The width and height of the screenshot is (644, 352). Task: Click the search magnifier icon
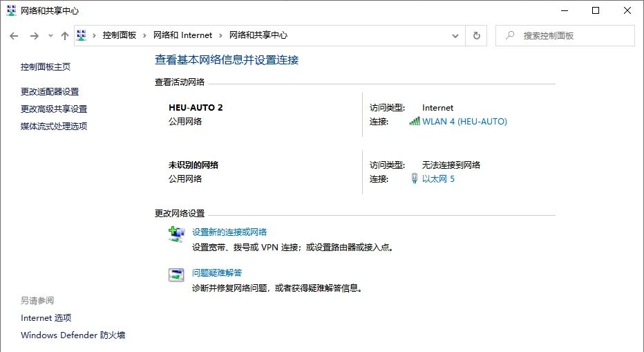[x=510, y=35]
